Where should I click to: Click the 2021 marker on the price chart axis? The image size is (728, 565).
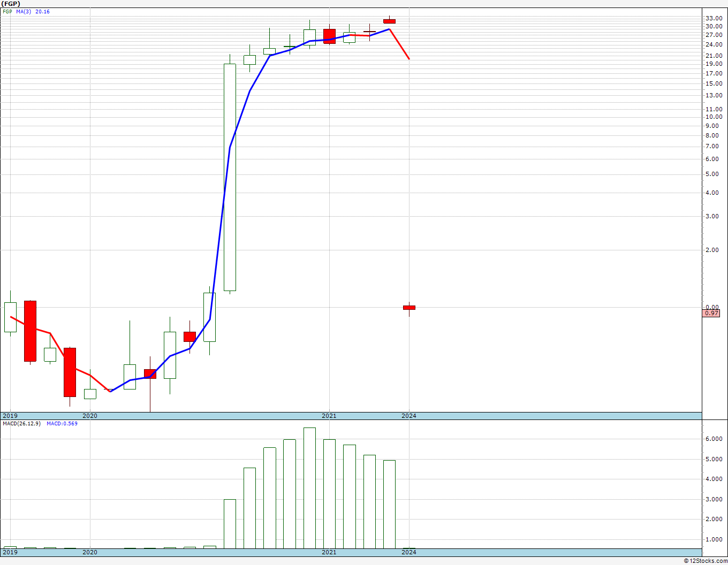tap(329, 416)
